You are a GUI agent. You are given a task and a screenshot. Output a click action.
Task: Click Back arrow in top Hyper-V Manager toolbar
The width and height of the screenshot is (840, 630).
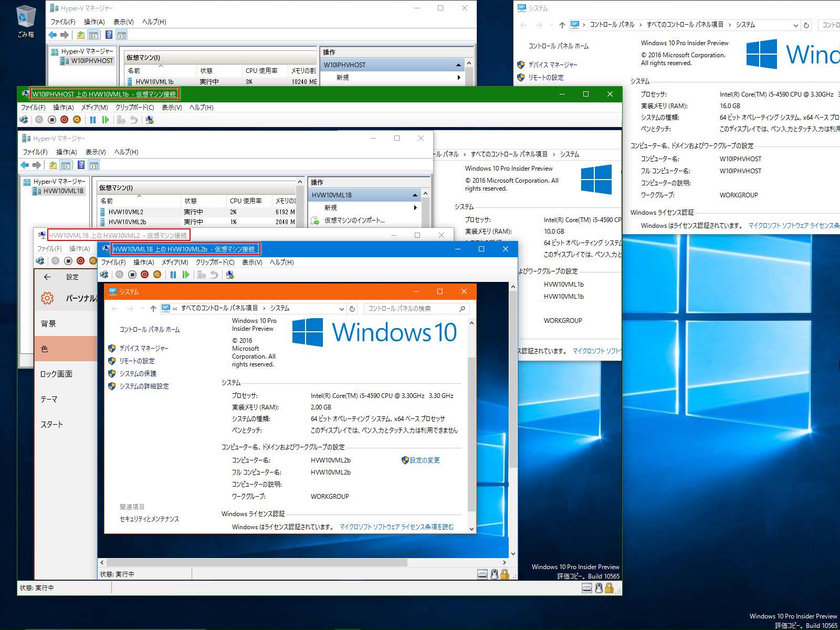(x=52, y=35)
